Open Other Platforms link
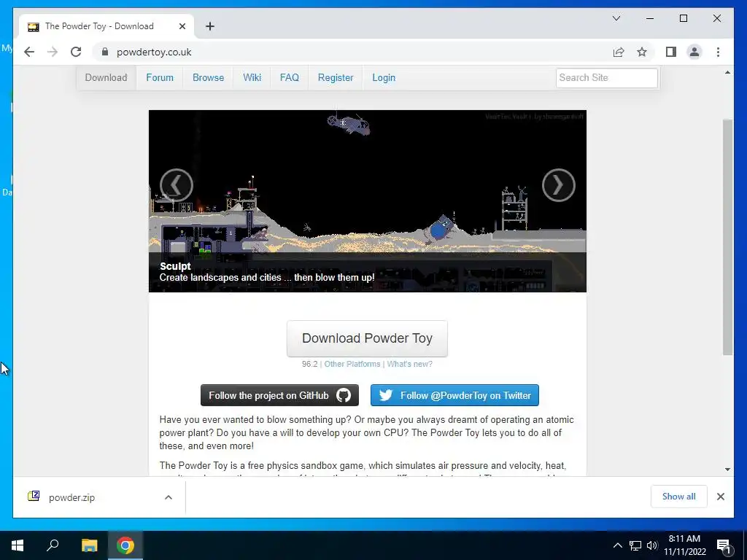Image resolution: width=747 pixels, height=560 pixels. [x=352, y=364]
